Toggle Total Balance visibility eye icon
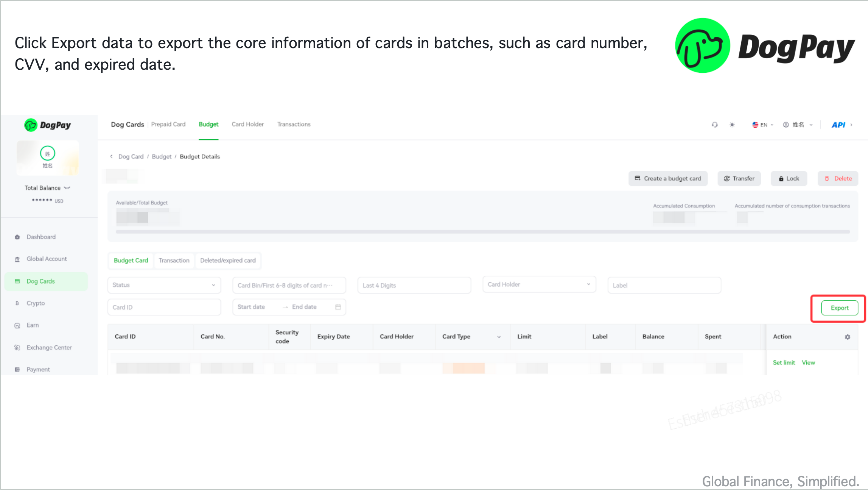 (x=67, y=188)
